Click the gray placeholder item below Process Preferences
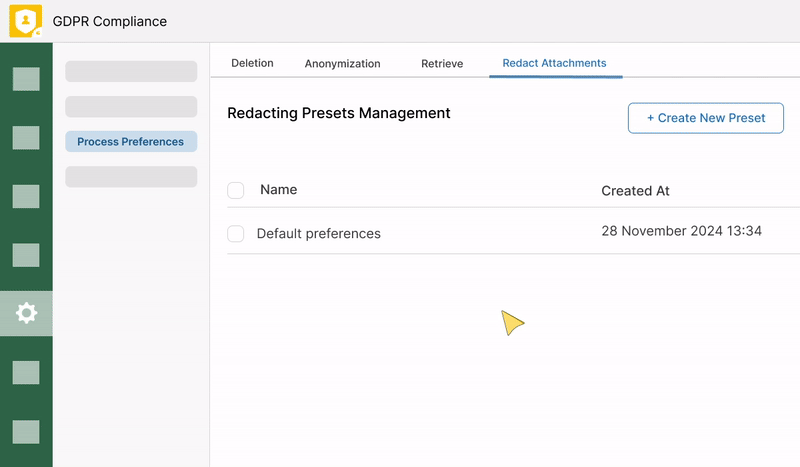Screen dimensions: 800x467 (x=131, y=177)
